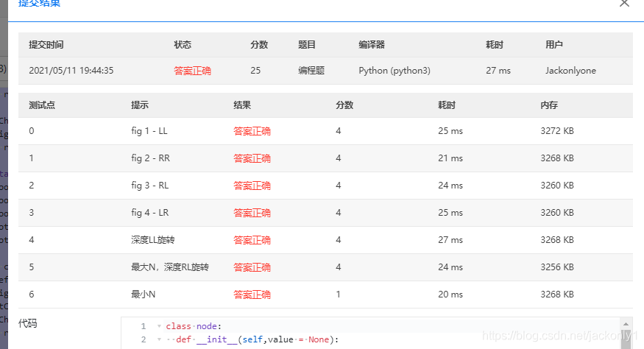Click 答案正确 result for 深度LL旋转 row
The image size is (644, 349).
(252, 240)
